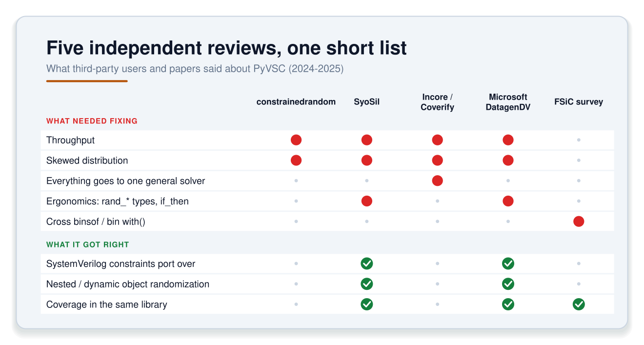644x345 pixels.
Task: Click green check for Coverage under SyoSil
Action: [x=367, y=304]
